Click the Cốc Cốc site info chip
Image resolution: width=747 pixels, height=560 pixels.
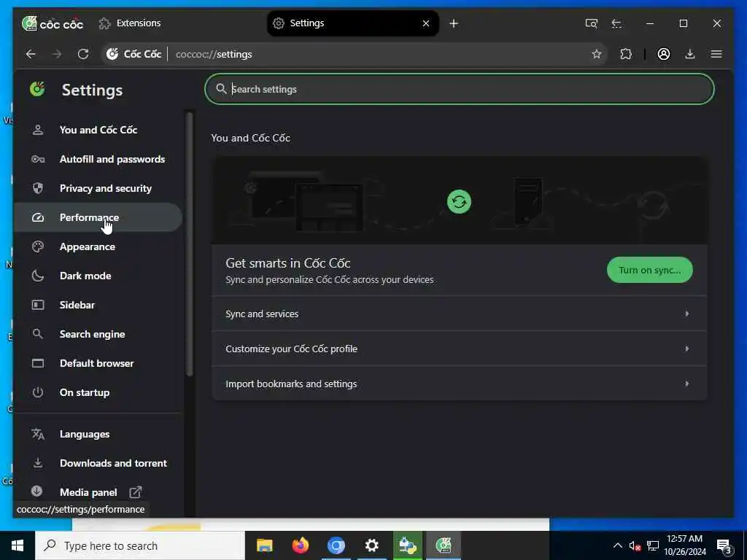click(134, 54)
